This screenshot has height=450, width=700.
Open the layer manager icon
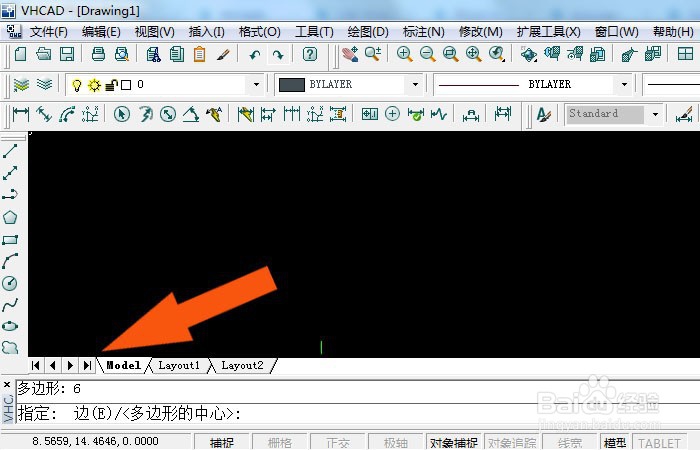[21, 84]
